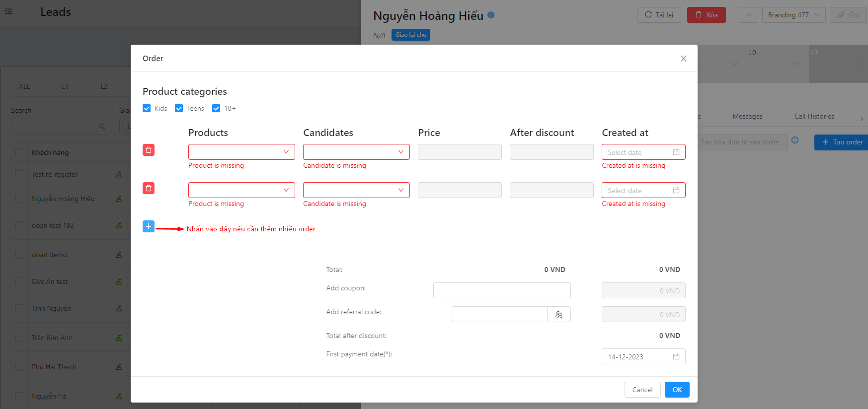Image resolution: width=868 pixels, height=409 pixels.
Task: Click the lead icon on doan test 192 row
Action: click(x=119, y=225)
